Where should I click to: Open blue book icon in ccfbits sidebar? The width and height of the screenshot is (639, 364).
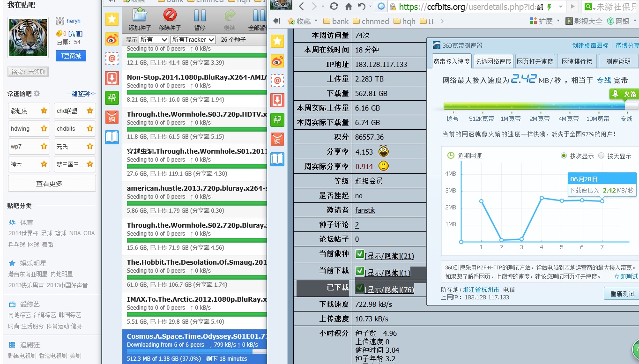tap(277, 159)
